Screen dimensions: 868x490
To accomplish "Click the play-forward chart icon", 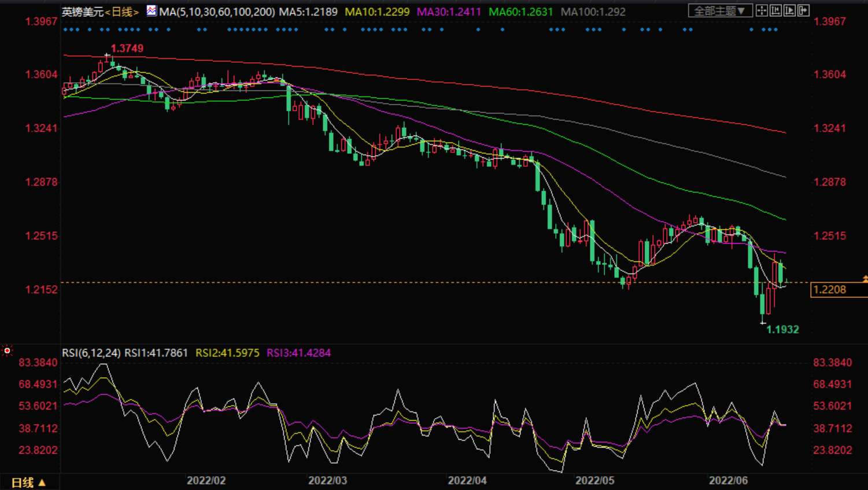I will pos(789,10).
